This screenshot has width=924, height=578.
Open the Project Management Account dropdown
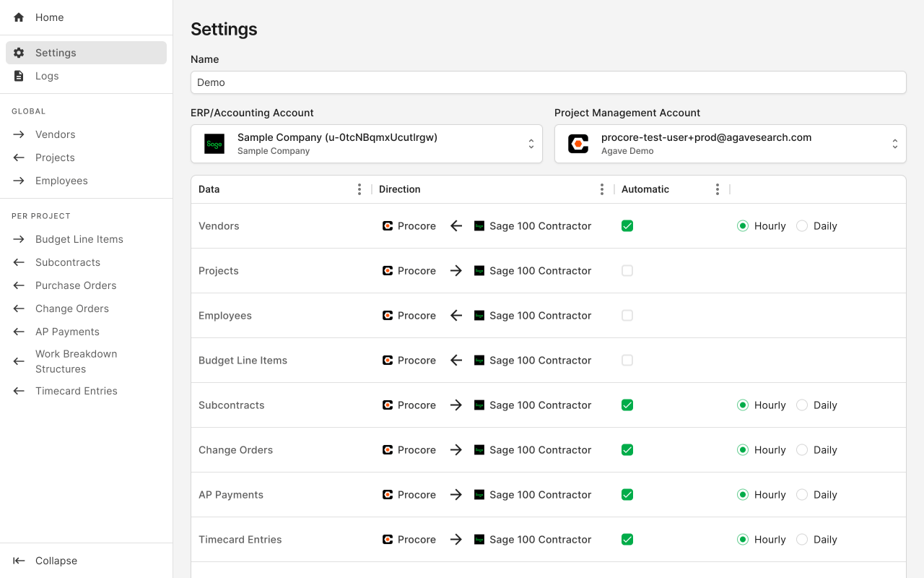731,144
